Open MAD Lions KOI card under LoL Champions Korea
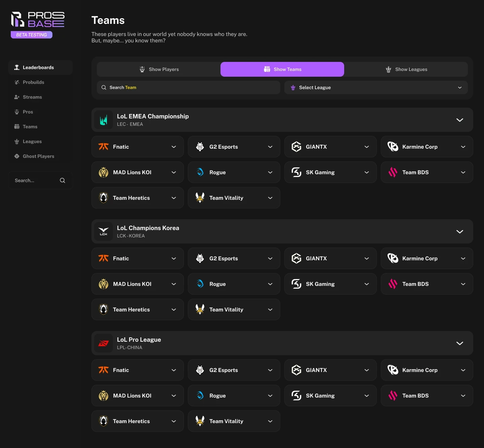 [137, 284]
